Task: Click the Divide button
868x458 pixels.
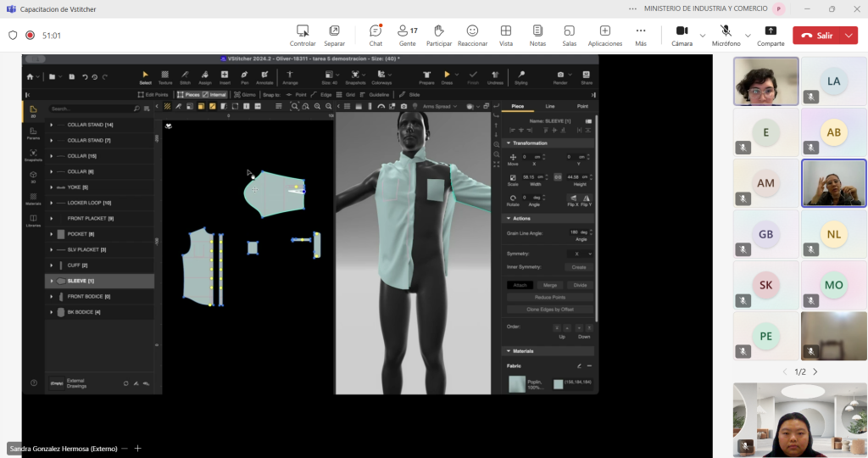Action: pos(580,285)
